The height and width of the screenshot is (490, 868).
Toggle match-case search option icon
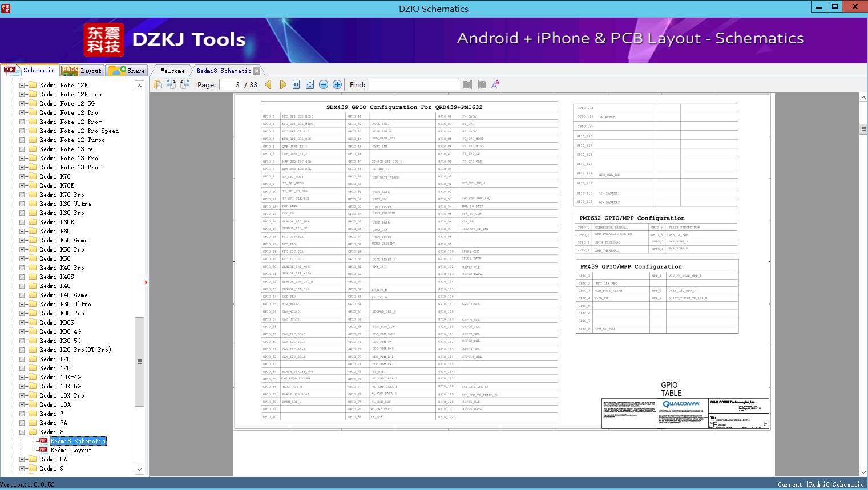click(x=495, y=84)
